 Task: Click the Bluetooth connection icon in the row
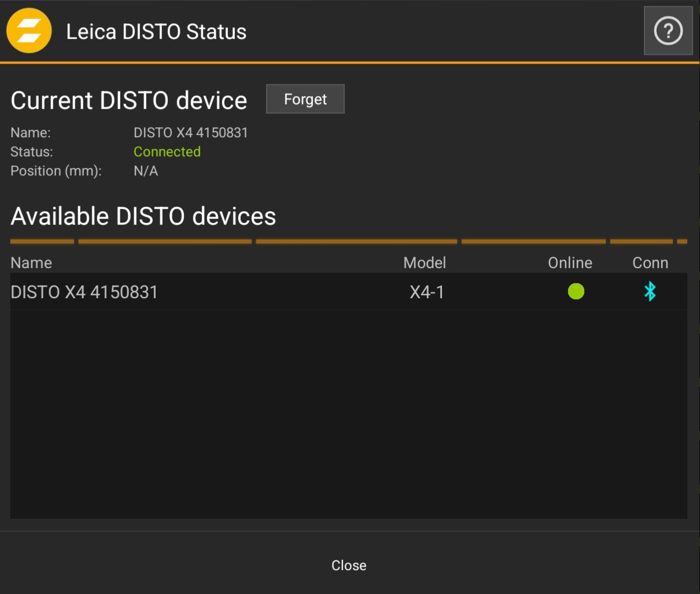click(x=650, y=291)
